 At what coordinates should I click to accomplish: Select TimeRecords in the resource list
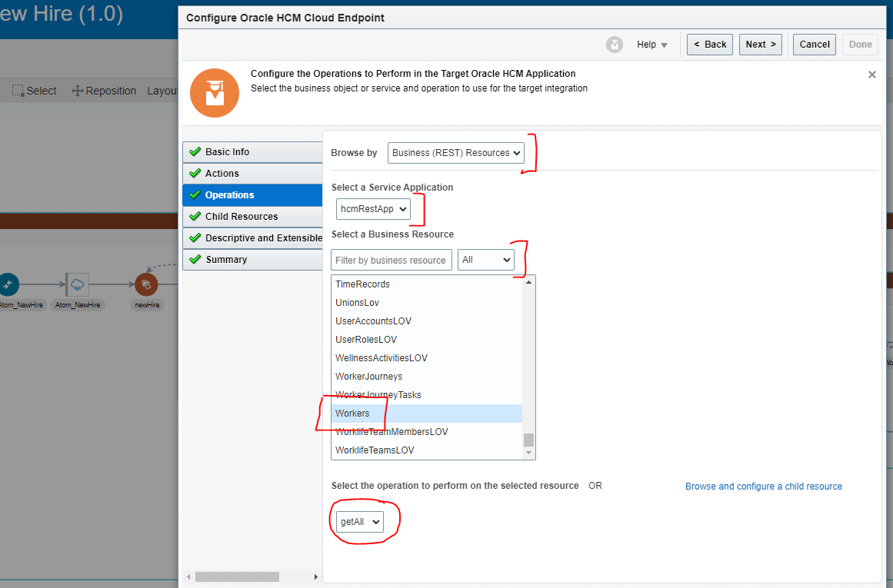[427, 284]
